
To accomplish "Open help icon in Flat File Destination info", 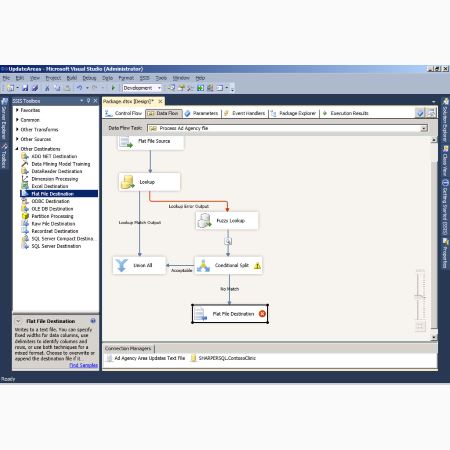I will coord(93,321).
